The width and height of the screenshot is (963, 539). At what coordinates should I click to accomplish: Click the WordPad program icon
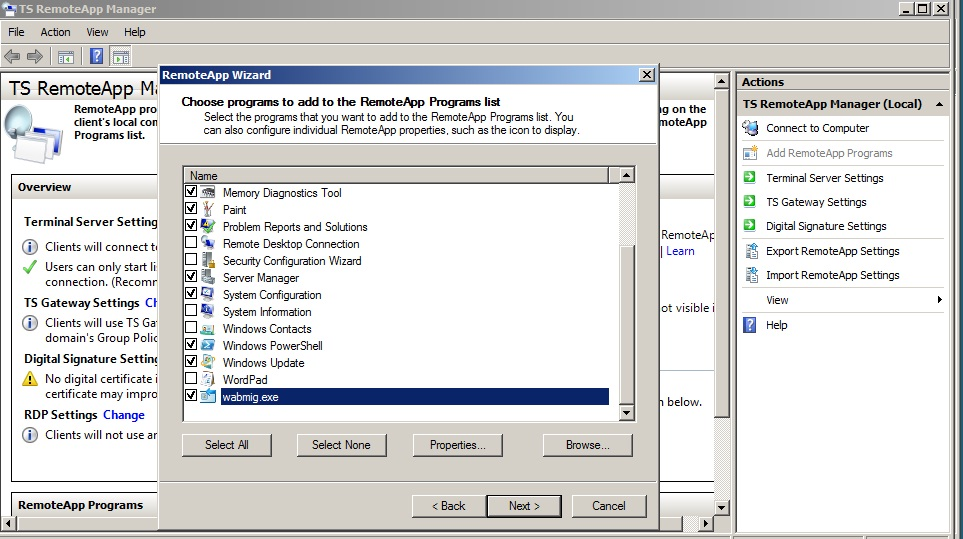pos(208,379)
